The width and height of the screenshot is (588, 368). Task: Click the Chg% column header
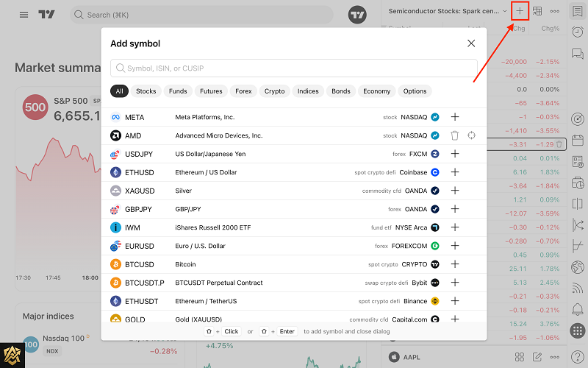click(x=550, y=29)
